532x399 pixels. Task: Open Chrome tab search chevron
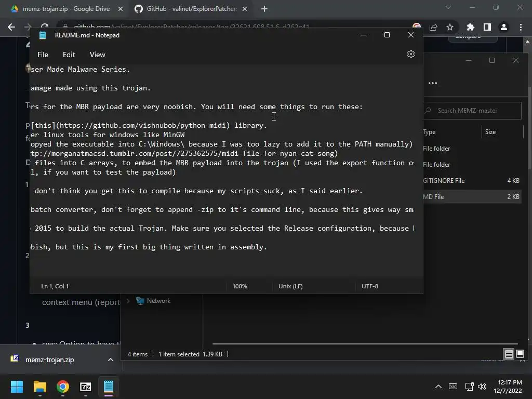point(448,7)
